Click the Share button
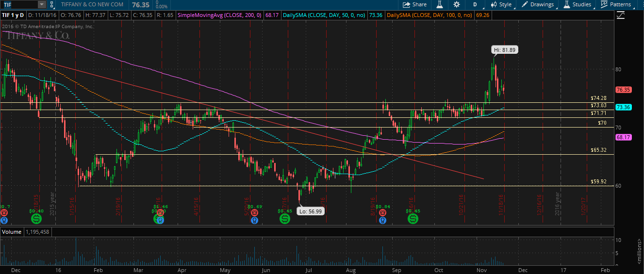 click(415, 4)
